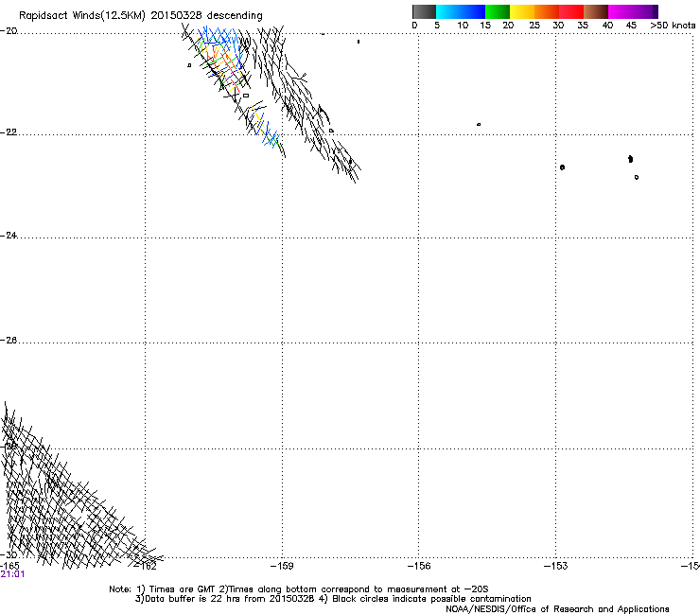Click the 'NOAA/NESDIS/Office of Research and Applications' credit
The width and height of the screenshot is (700, 615).
pyautogui.click(x=557, y=609)
